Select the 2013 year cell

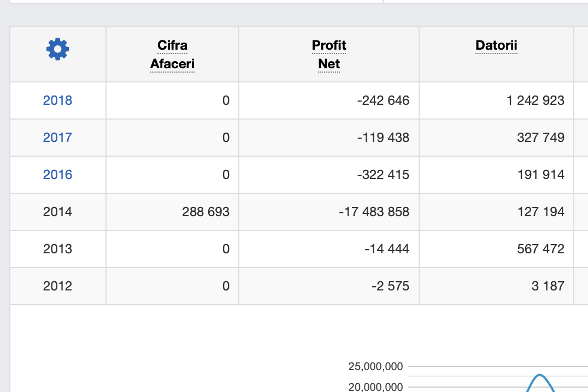click(x=57, y=249)
